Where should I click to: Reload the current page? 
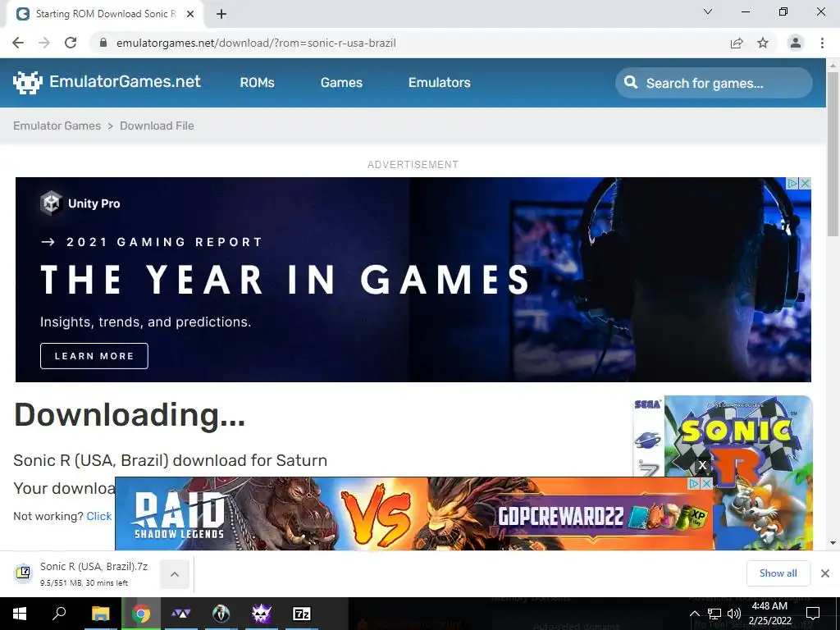[x=71, y=43]
